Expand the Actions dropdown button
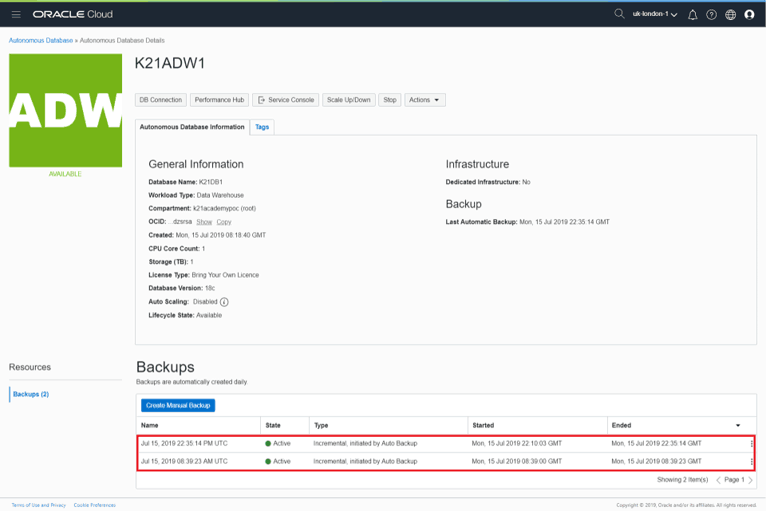 click(x=425, y=100)
